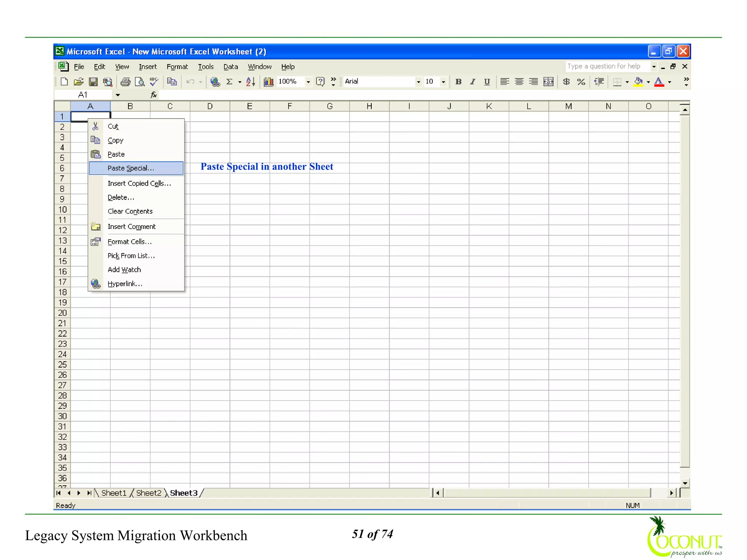The height and width of the screenshot is (560, 747).
Task: Open the File menu
Action: pyautogui.click(x=79, y=67)
